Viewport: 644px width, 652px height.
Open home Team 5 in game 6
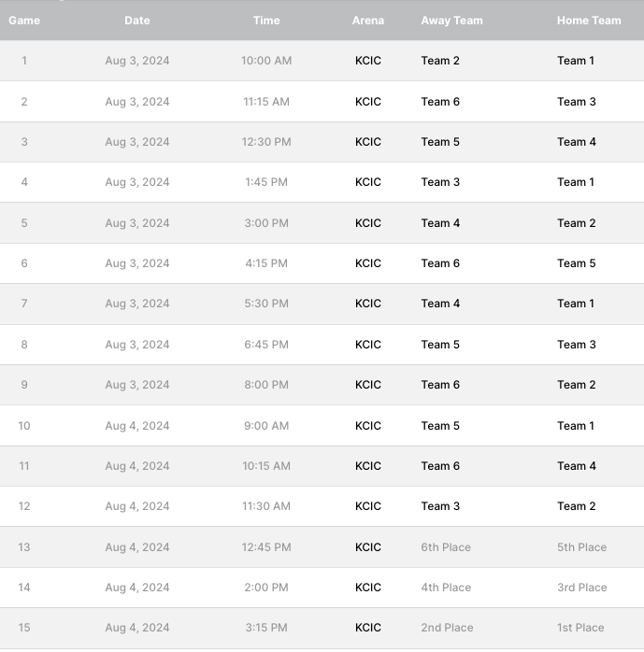[577, 263]
